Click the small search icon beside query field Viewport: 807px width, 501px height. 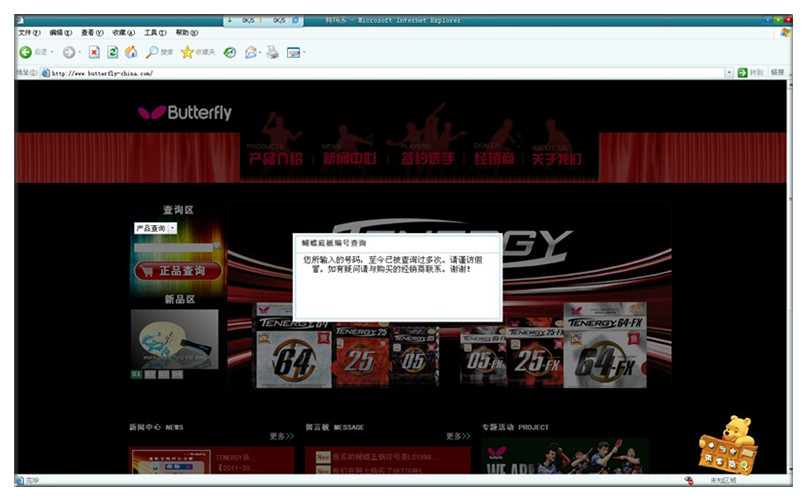(218, 248)
